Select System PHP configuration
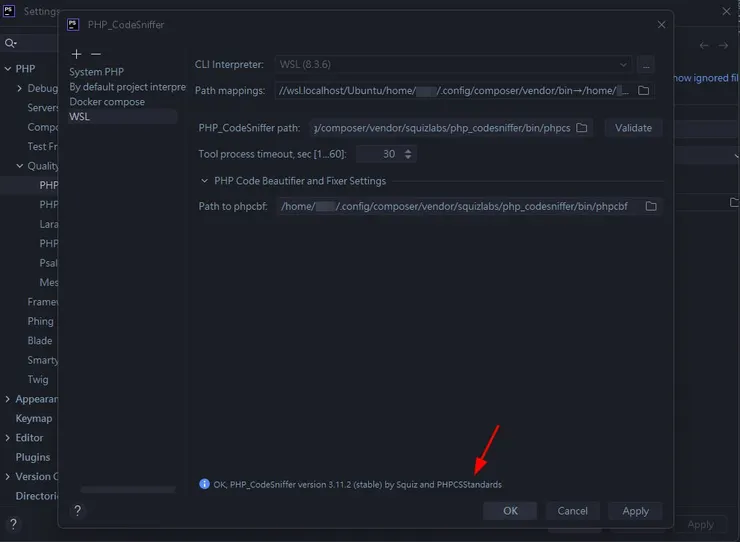740x542 pixels. [x=99, y=72]
